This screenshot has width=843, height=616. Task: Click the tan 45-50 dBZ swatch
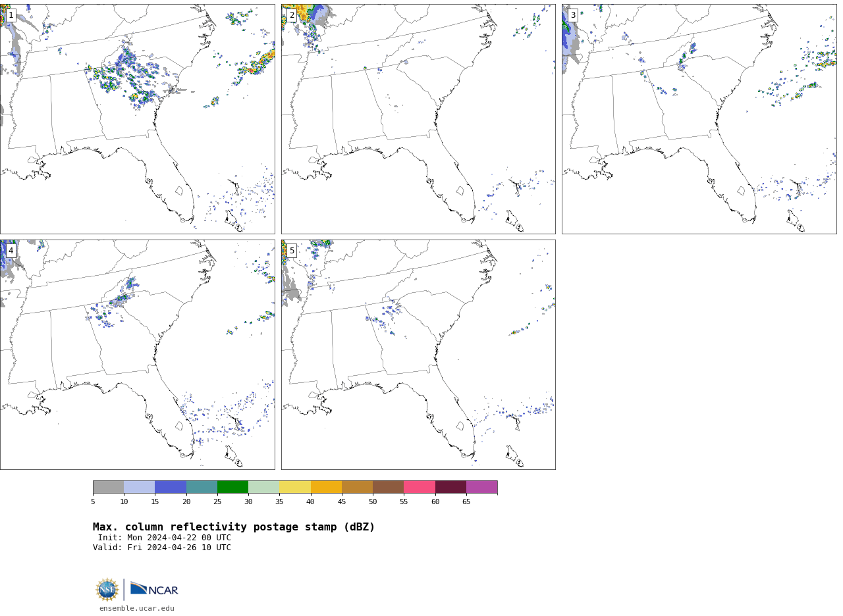[357, 487]
